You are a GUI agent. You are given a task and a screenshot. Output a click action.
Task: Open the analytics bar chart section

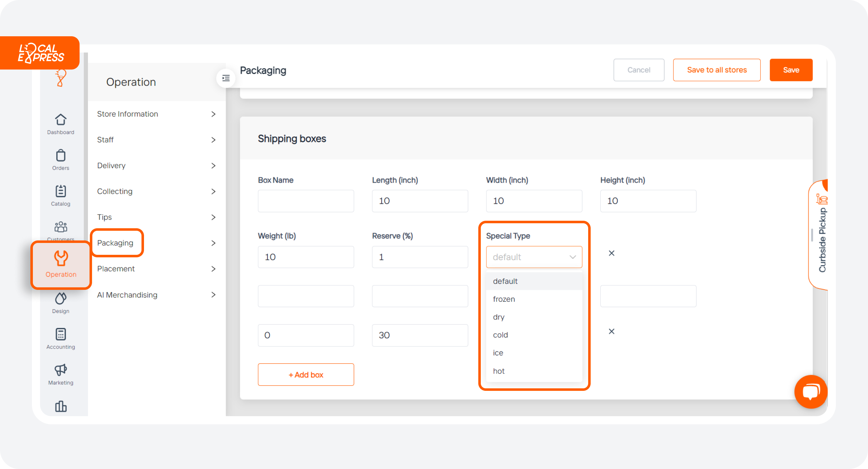point(60,406)
